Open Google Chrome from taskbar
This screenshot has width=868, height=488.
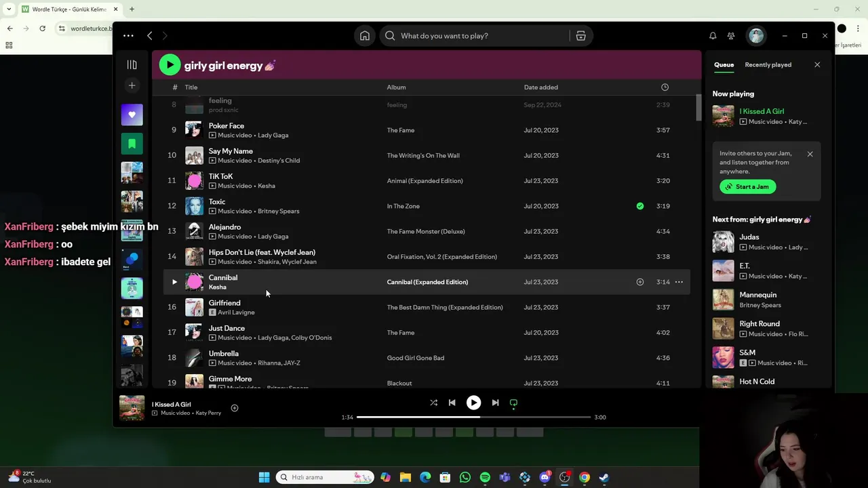tap(584, 477)
